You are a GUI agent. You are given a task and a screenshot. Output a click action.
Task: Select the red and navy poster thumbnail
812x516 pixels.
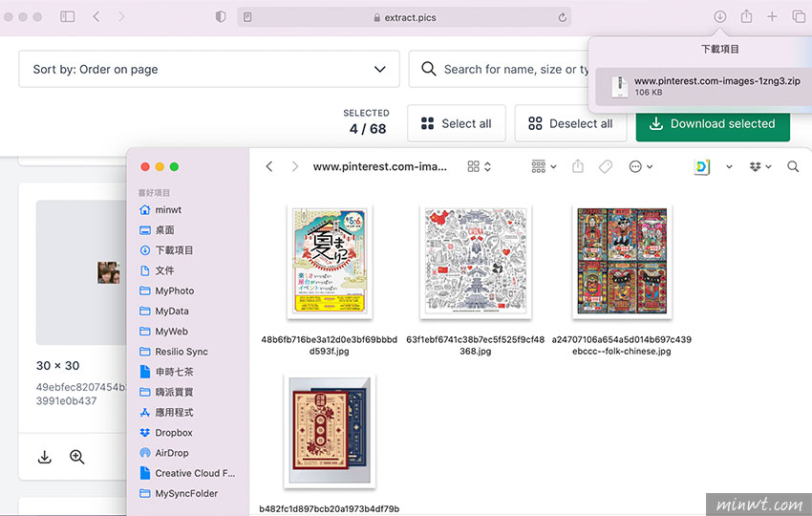(330, 431)
